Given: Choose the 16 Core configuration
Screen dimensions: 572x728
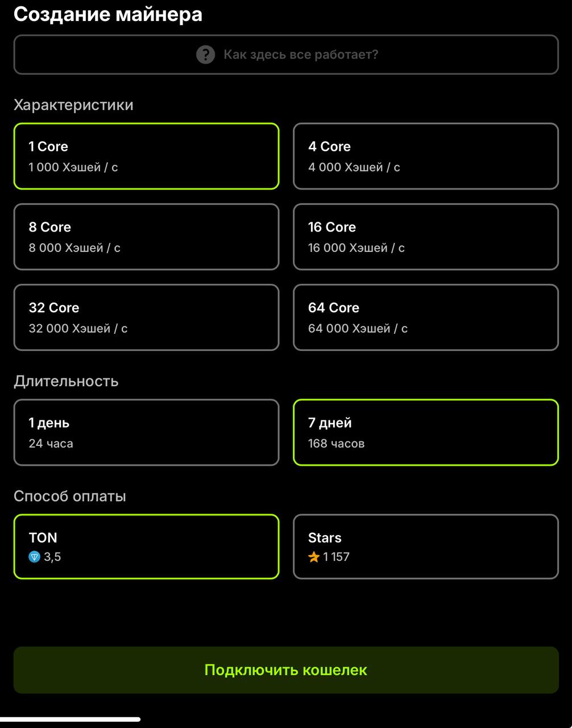Looking at the screenshot, I should pos(426,237).
